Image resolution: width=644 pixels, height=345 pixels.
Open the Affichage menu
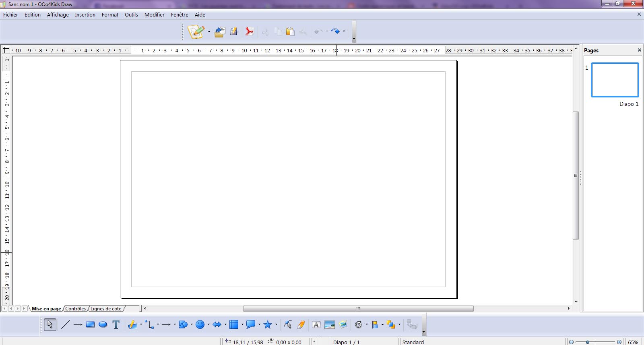click(58, 14)
